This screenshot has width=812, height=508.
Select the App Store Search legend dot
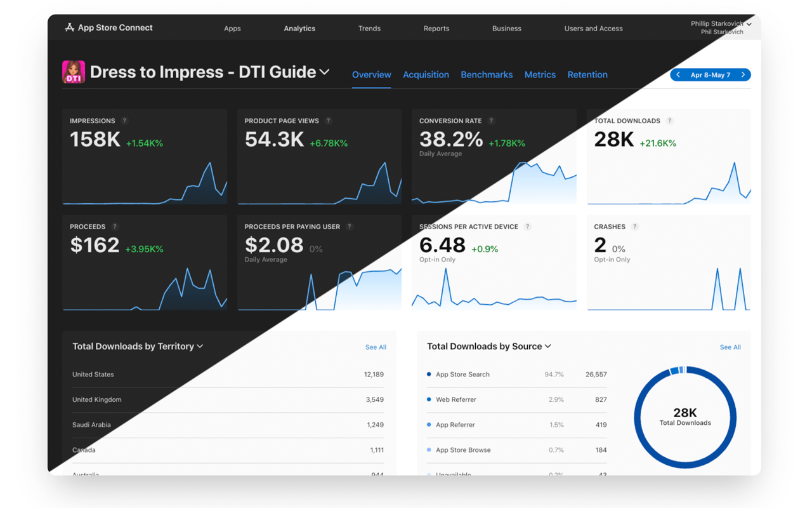[429, 374]
